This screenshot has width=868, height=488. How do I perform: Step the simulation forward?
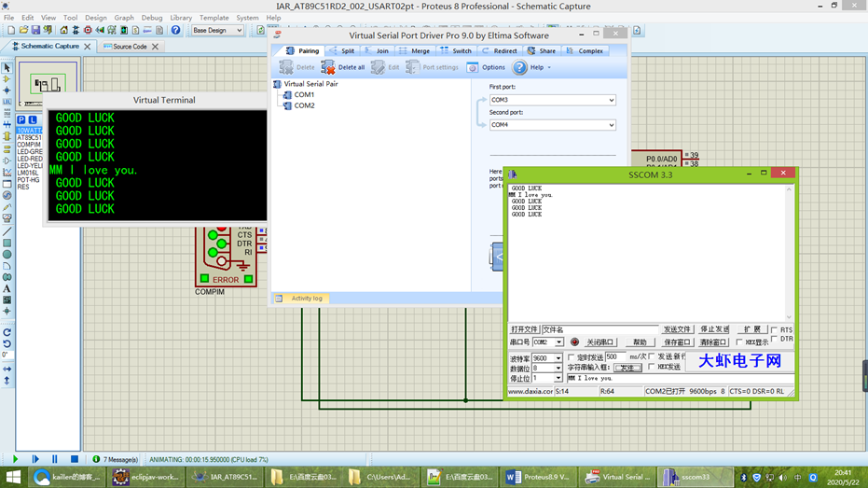(x=35, y=459)
